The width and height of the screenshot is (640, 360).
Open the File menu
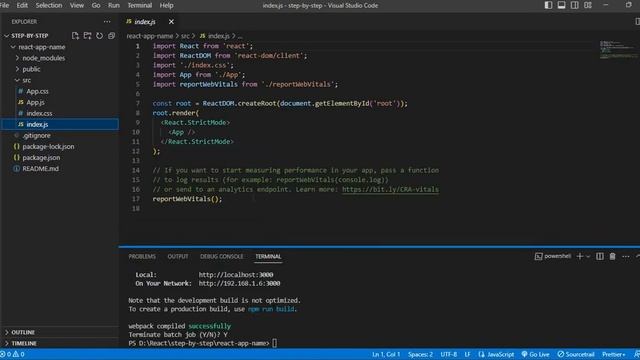coord(4,5)
